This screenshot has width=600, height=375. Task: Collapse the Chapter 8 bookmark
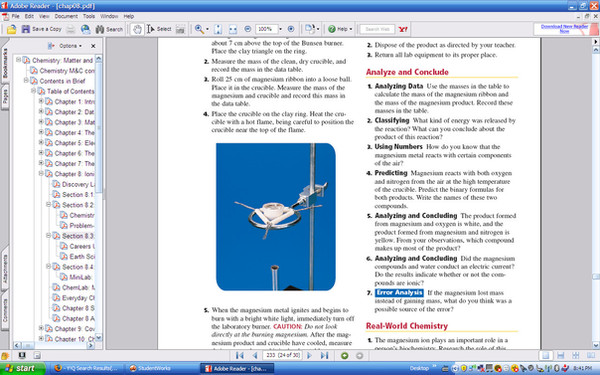41,173
